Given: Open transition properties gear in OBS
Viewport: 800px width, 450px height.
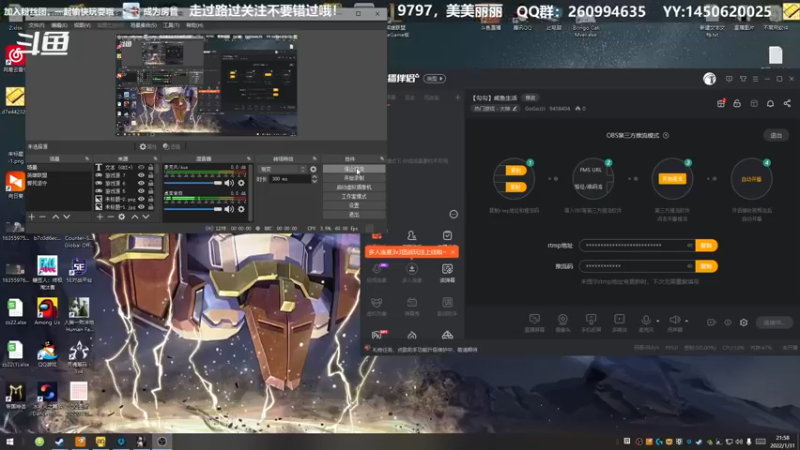Looking at the screenshot, I should [x=313, y=169].
